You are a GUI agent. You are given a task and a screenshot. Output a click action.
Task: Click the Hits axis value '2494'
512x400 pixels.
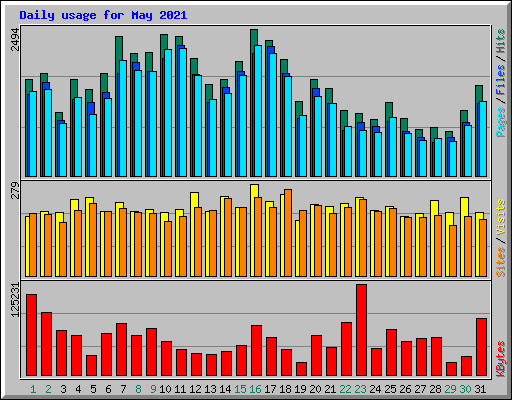click(15, 40)
